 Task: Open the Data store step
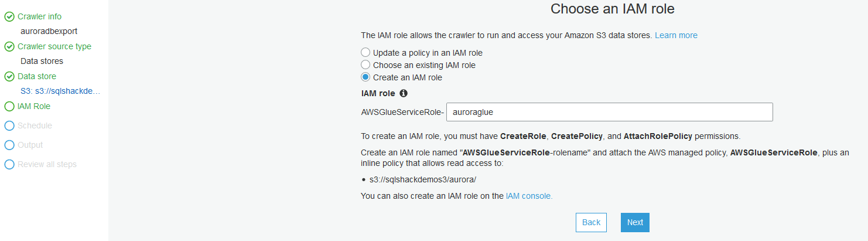[37, 77]
